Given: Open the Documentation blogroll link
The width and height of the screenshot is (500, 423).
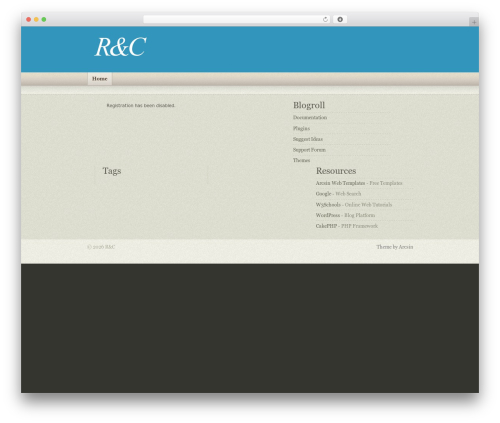Looking at the screenshot, I should point(310,117).
